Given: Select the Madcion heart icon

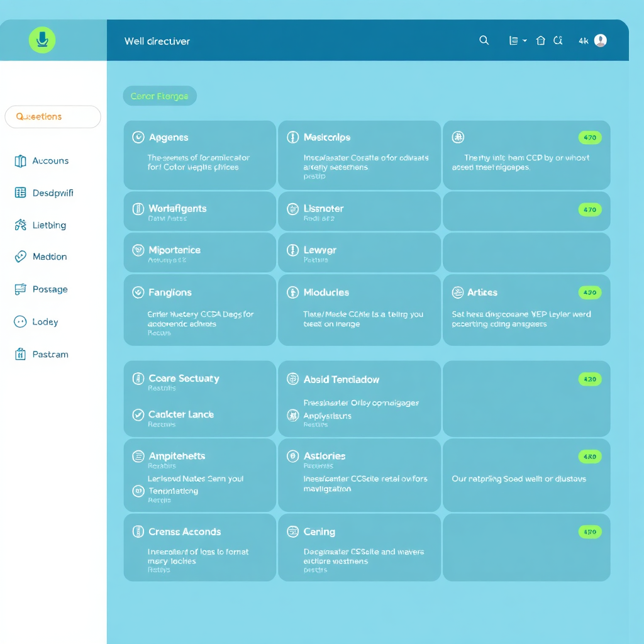Looking at the screenshot, I should [x=18, y=257].
